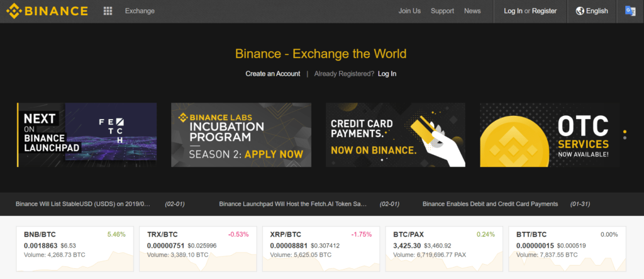Click the Google Translate icon

tap(630, 11)
